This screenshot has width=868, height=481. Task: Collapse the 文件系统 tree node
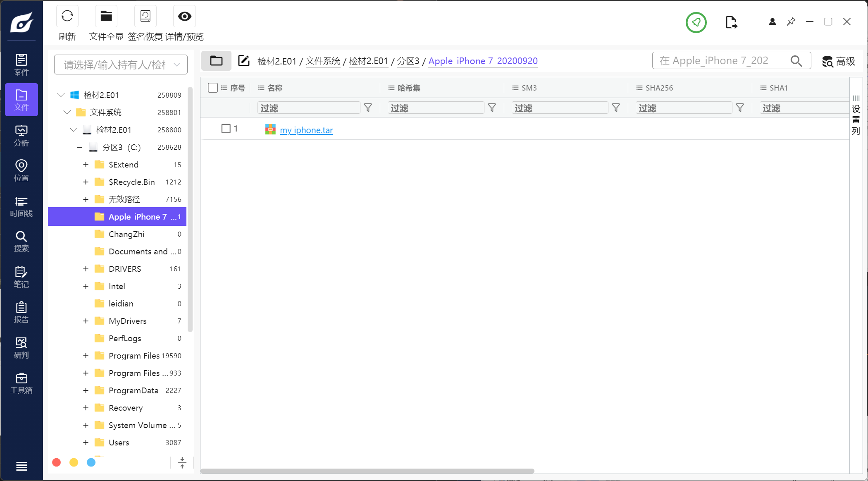click(x=67, y=112)
